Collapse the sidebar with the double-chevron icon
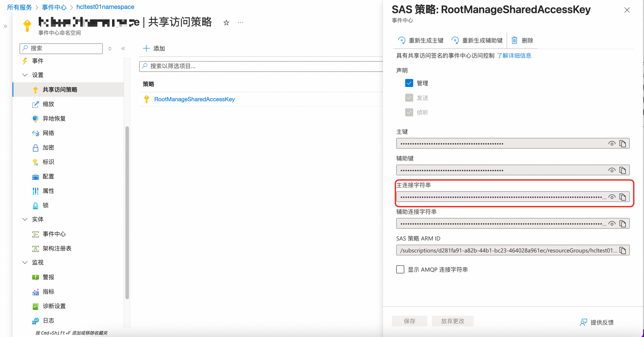 123,48
